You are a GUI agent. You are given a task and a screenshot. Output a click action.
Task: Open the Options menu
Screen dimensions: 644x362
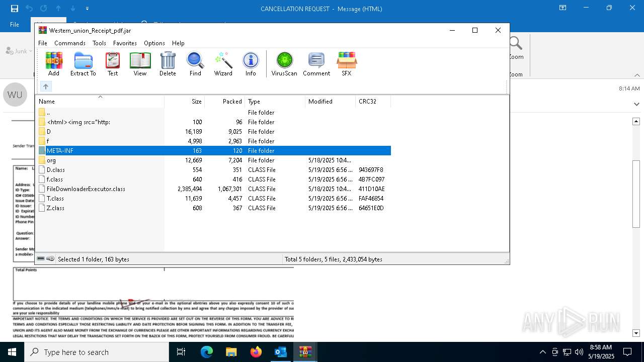pos(154,43)
